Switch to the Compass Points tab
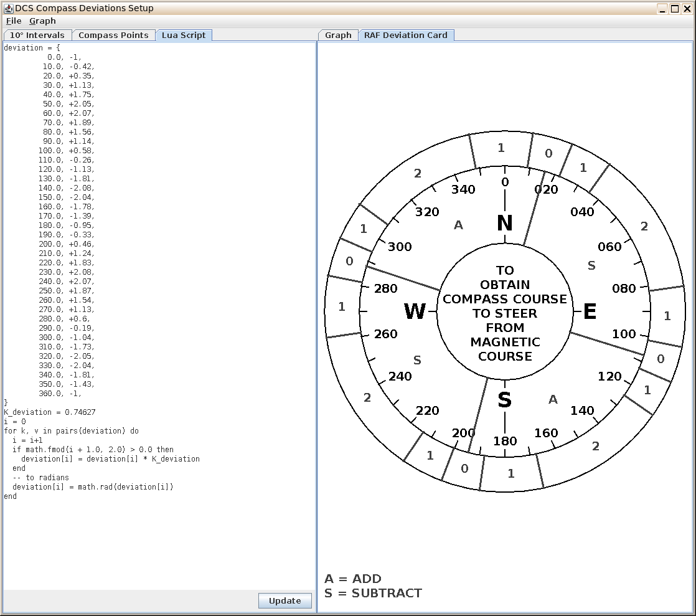The height and width of the screenshot is (616, 696). coord(113,35)
